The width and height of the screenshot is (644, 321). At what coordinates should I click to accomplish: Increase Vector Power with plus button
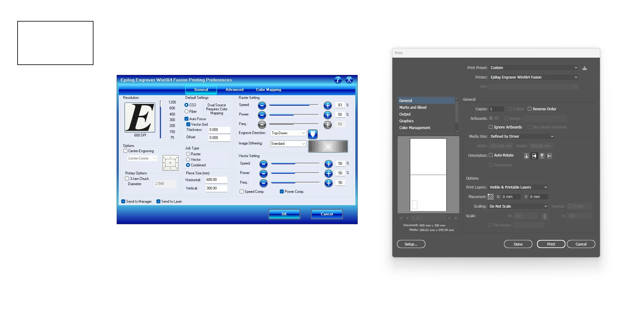(328, 173)
